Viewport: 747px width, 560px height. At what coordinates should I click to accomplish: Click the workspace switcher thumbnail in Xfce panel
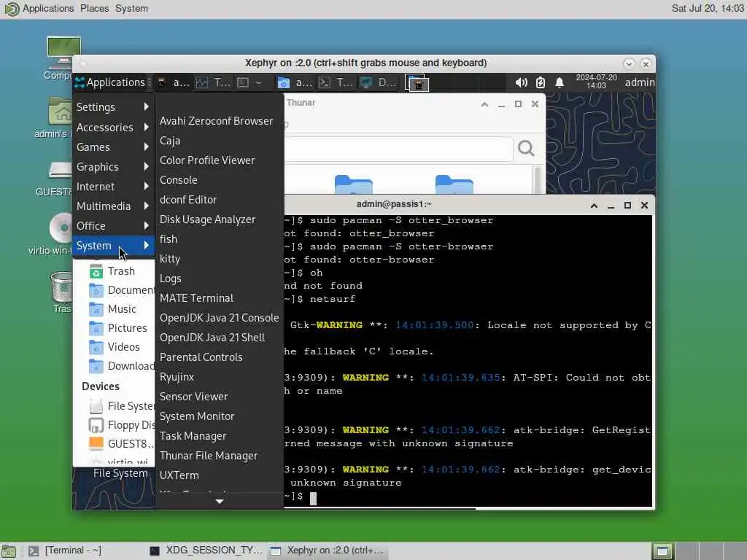pyautogui.click(x=417, y=82)
